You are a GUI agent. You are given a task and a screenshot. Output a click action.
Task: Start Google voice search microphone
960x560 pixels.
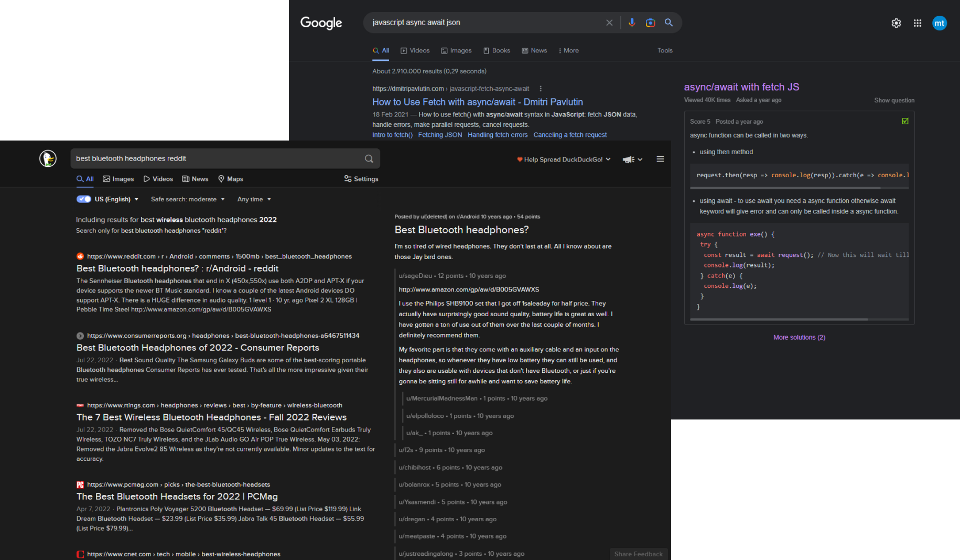(632, 23)
